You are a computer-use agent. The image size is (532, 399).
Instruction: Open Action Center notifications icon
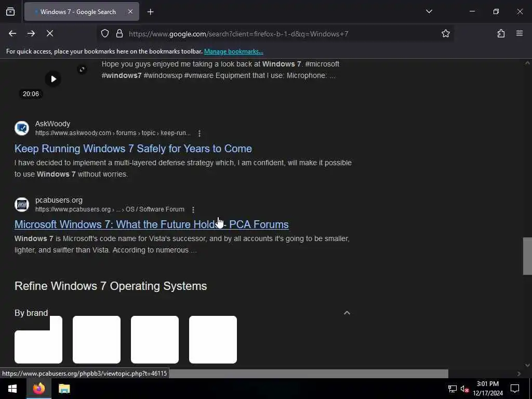tap(515, 389)
